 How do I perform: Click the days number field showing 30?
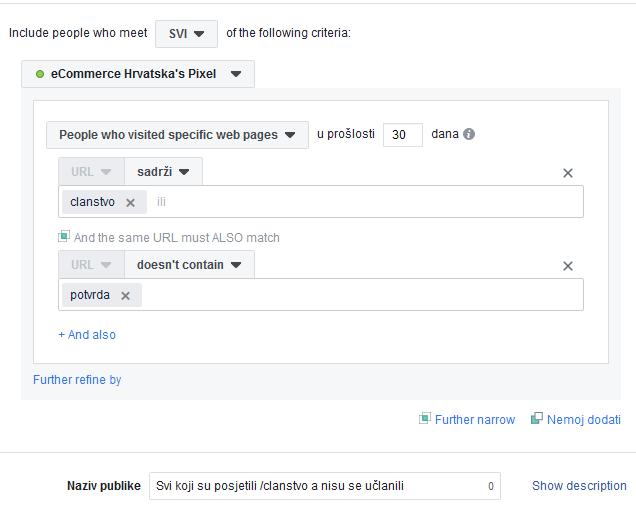(x=402, y=135)
